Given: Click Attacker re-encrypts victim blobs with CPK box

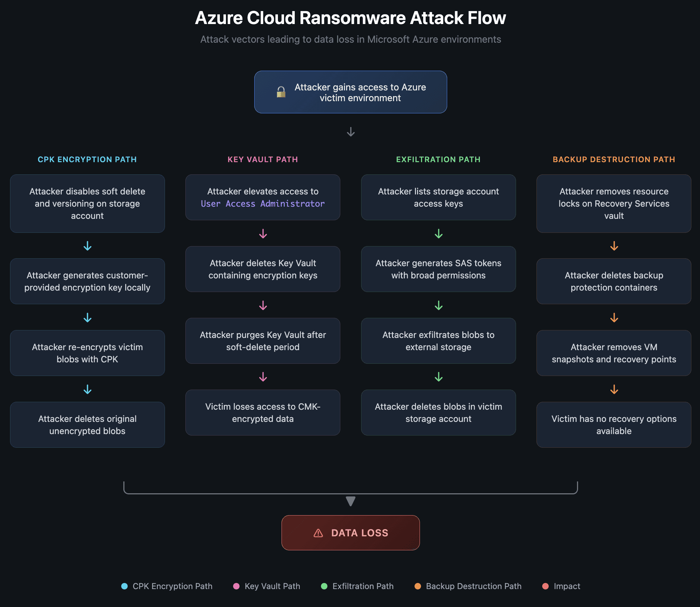Looking at the screenshot, I should [87, 353].
